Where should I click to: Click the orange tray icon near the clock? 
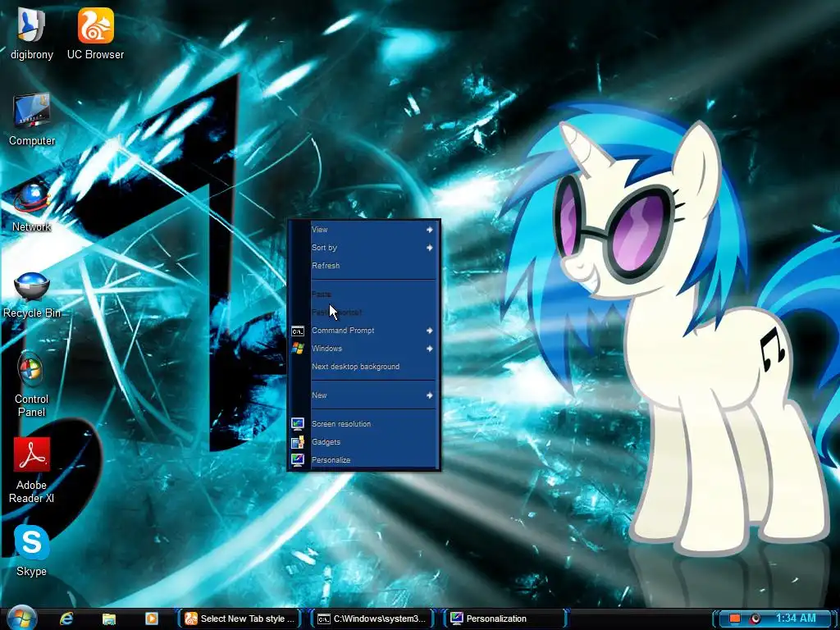[734, 619]
